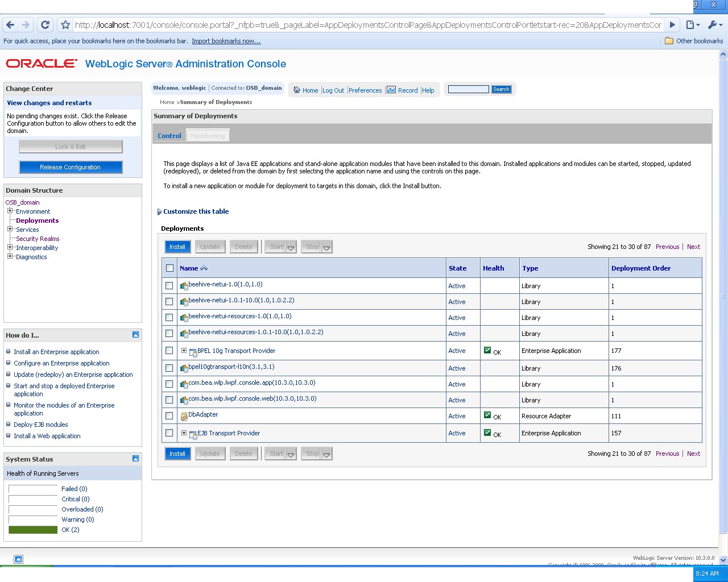
Task: Reload the page with refresh icon
Action: [45, 25]
